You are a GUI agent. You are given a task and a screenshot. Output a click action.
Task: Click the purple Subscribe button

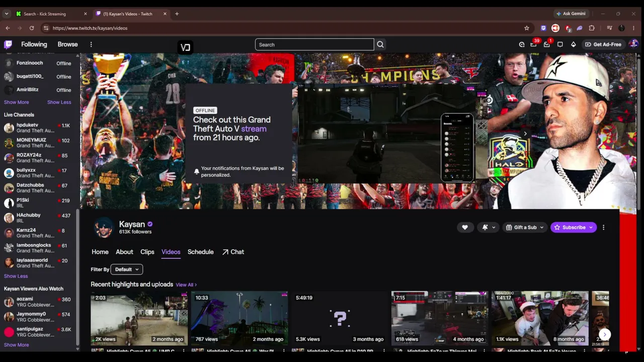(574, 227)
